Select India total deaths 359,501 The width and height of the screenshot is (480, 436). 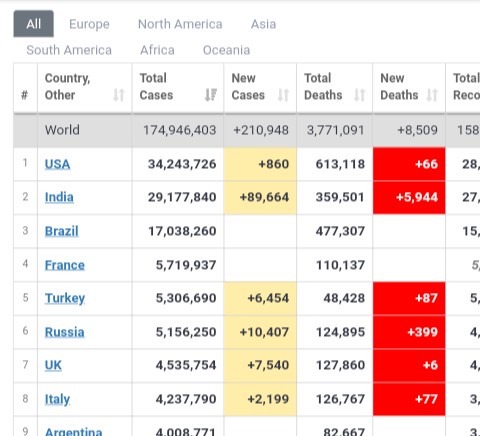pyautogui.click(x=340, y=197)
